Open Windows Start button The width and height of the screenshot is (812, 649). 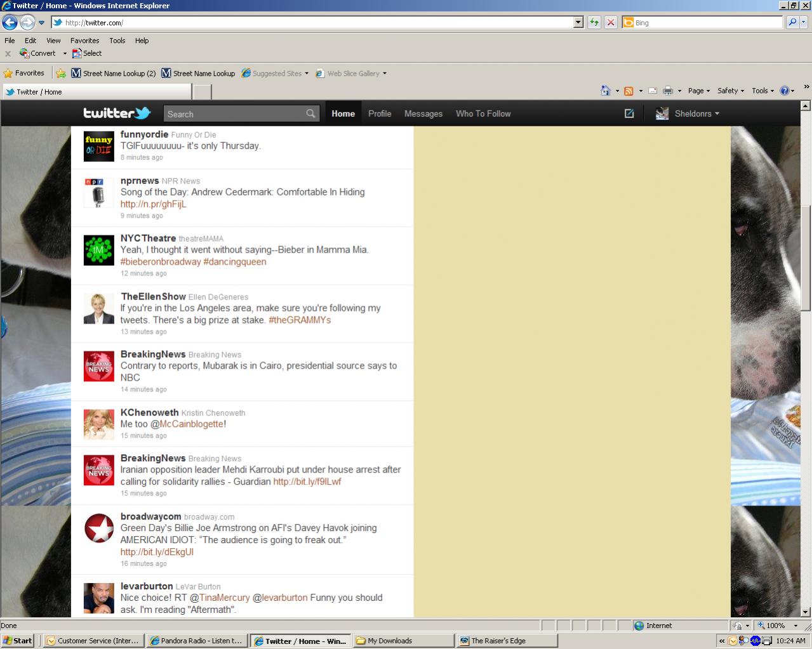(17, 641)
